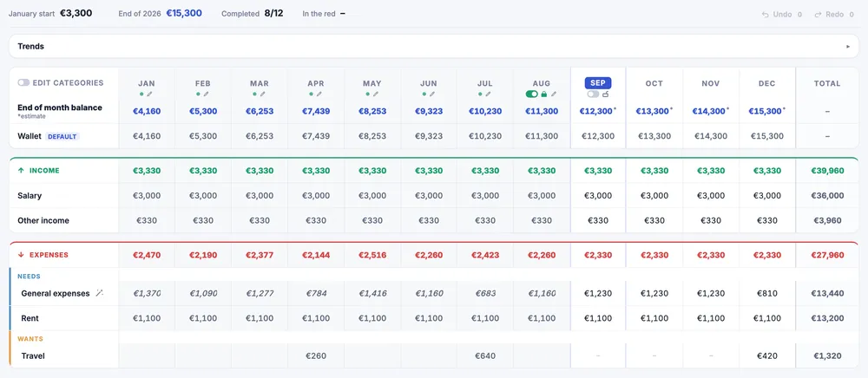Edit the December Travel cell €420
Image resolution: width=868 pixels, height=378 pixels.
(x=767, y=356)
